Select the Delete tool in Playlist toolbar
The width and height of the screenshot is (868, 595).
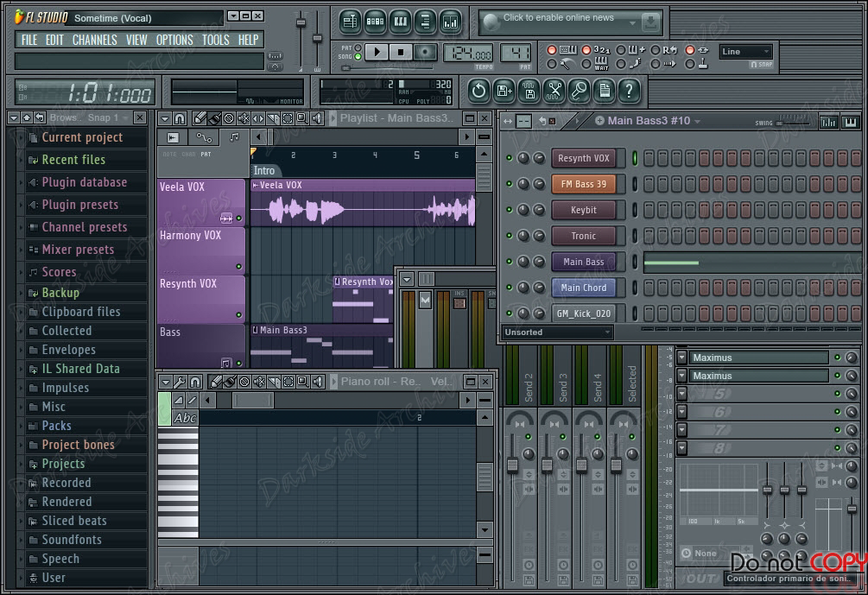pos(229,118)
